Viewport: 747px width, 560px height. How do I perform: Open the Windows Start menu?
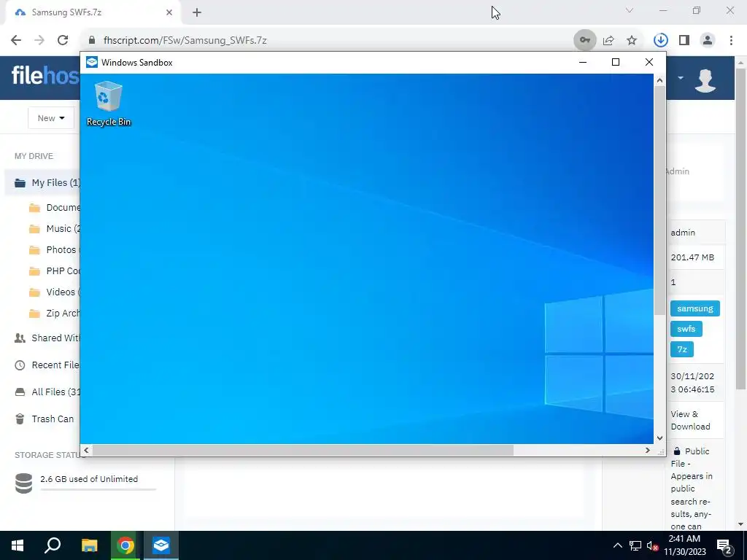[x=18, y=545]
